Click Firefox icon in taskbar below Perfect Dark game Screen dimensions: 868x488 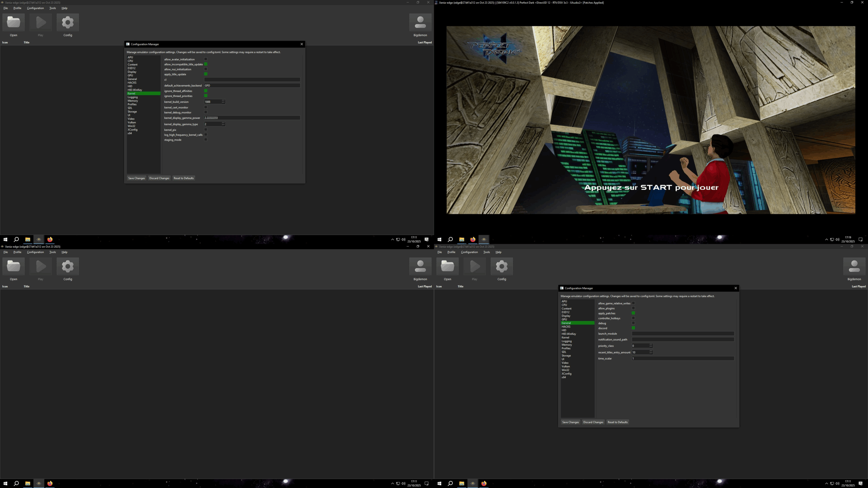pos(473,239)
